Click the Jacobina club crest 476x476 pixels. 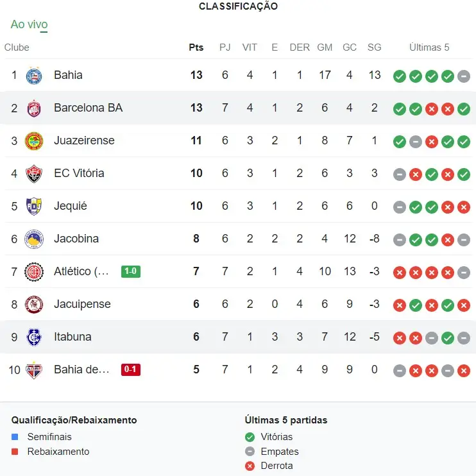pyautogui.click(x=33, y=239)
